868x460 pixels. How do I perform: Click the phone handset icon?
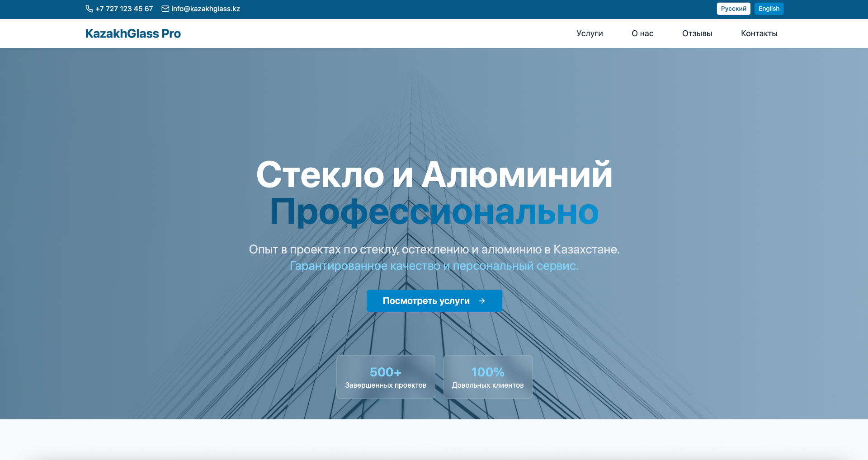pos(89,9)
